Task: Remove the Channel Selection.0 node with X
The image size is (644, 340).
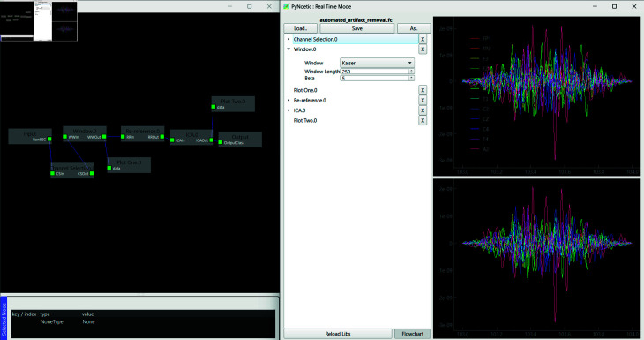Action: pyautogui.click(x=423, y=39)
